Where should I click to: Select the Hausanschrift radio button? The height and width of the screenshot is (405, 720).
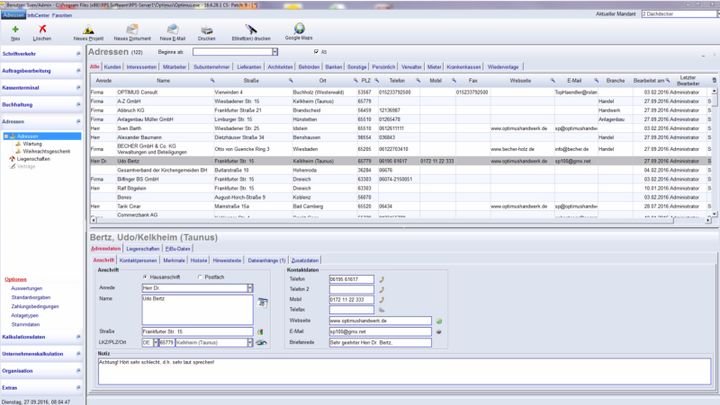(146, 277)
